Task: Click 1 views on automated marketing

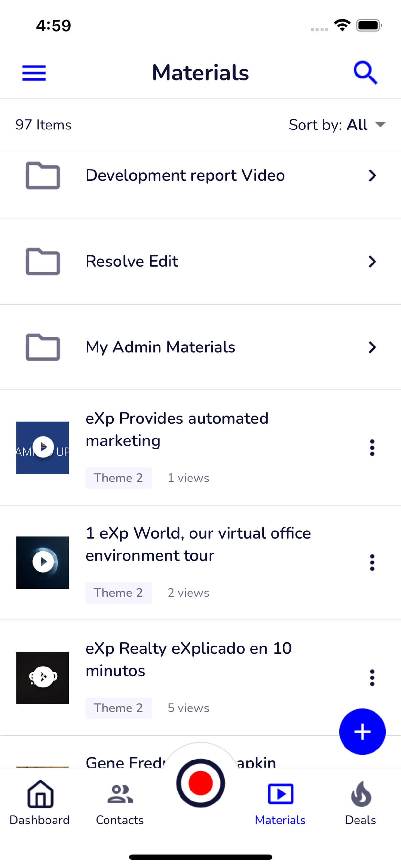Action: (188, 478)
